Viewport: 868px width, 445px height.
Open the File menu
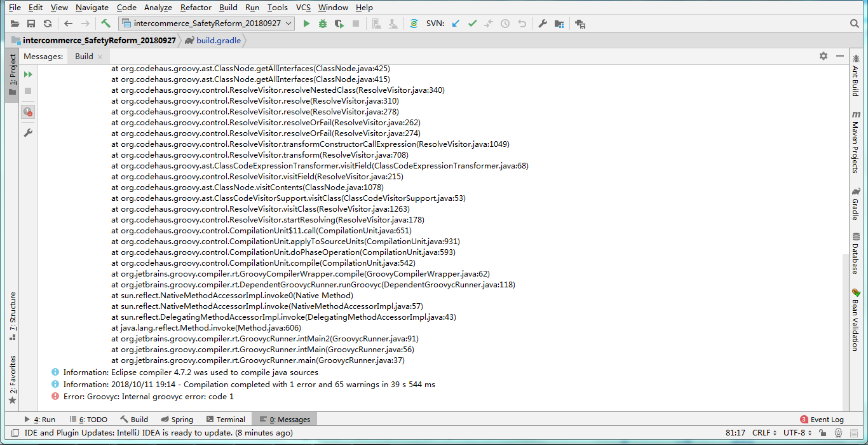tap(15, 7)
